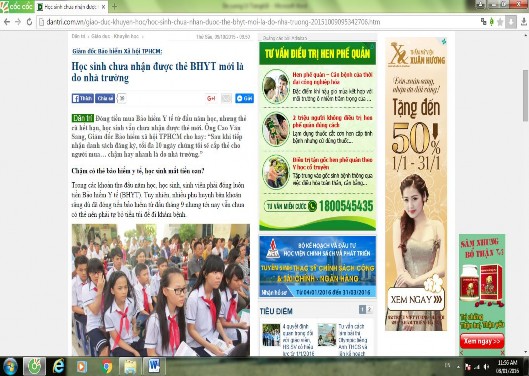Click the volume speaker icon in system tray
Image resolution: width=529 pixels, height=376 pixels.
pos(486,367)
